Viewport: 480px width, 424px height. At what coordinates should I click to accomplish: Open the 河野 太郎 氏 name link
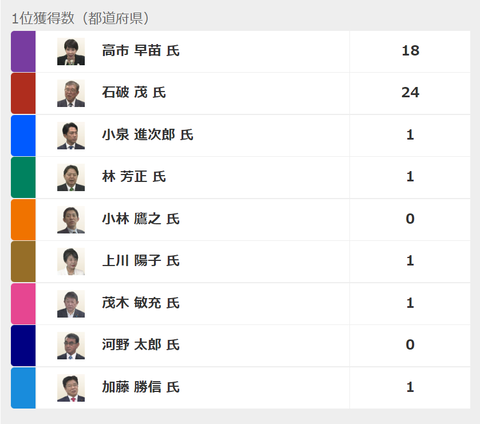point(141,345)
